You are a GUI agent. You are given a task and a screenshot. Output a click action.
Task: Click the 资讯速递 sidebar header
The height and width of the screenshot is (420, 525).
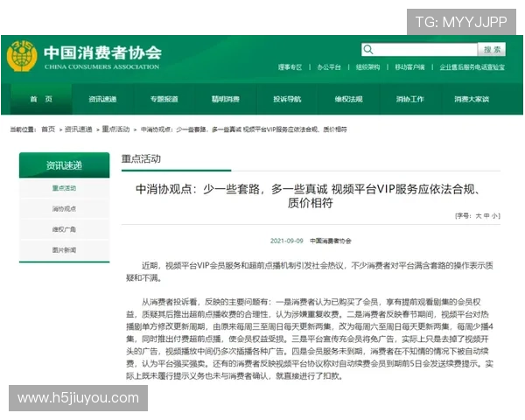[64, 165]
